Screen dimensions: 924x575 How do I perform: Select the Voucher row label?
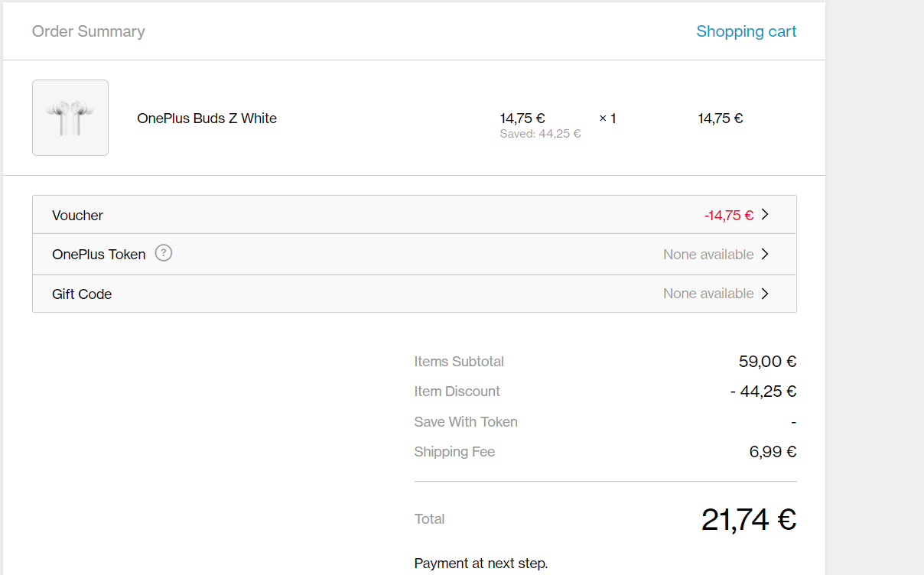pos(77,216)
